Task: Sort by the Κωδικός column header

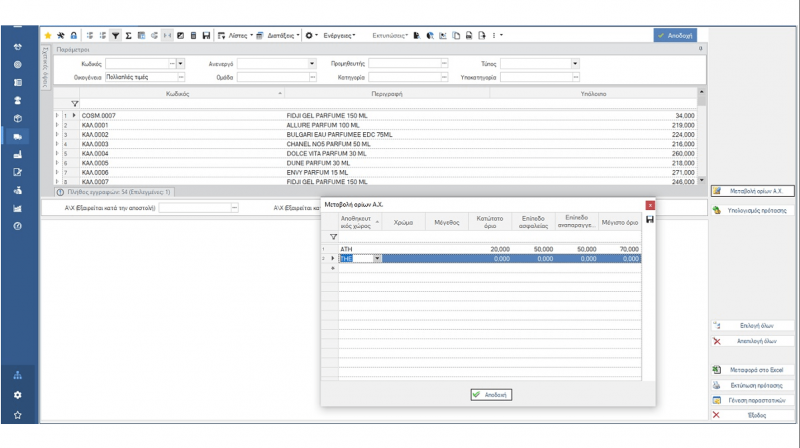Action: click(178, 94)
